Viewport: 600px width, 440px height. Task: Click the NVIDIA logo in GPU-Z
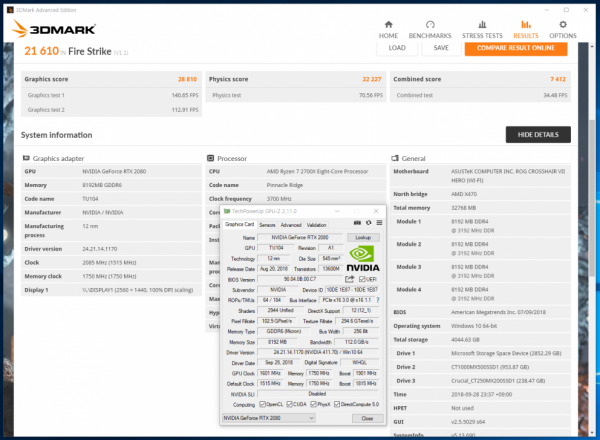pyautogui.click(x=363, y=259)
